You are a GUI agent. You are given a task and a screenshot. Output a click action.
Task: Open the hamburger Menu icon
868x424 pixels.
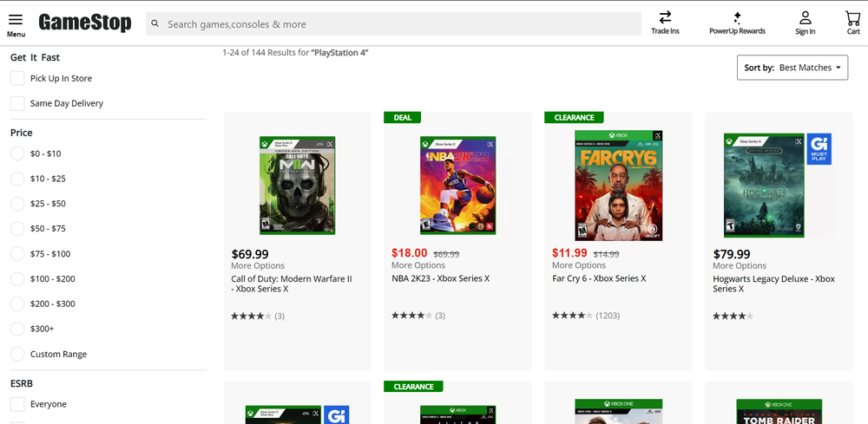click(x=16, y=20)
